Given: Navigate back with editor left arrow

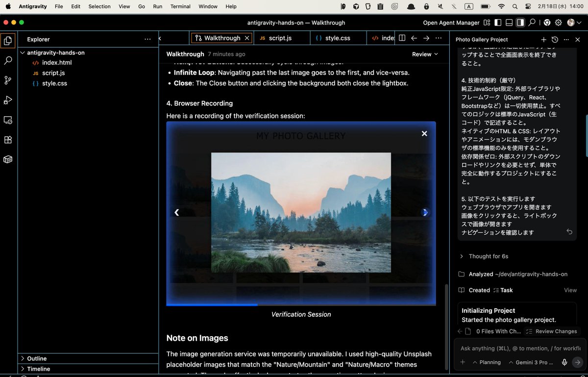Looking at the screenshot, I should [x=414, y=38].
